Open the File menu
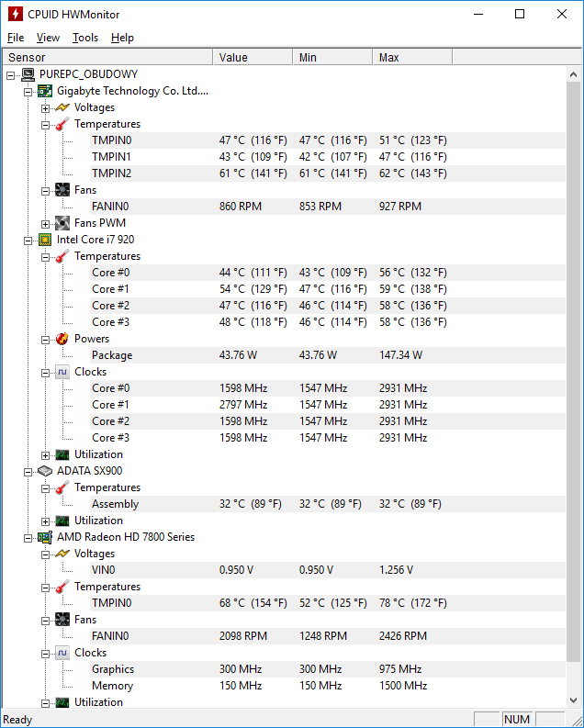 click(x=16, y=38)
